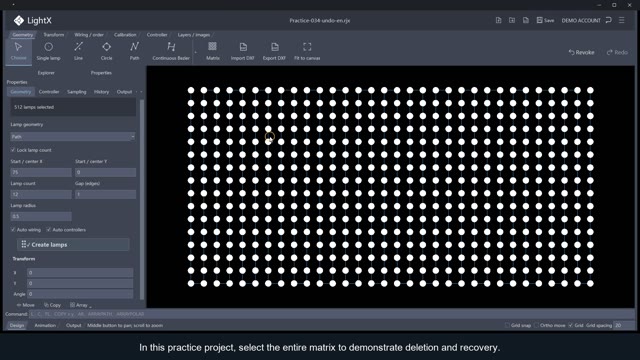Click the Angle input field

[x=80, y=293]
